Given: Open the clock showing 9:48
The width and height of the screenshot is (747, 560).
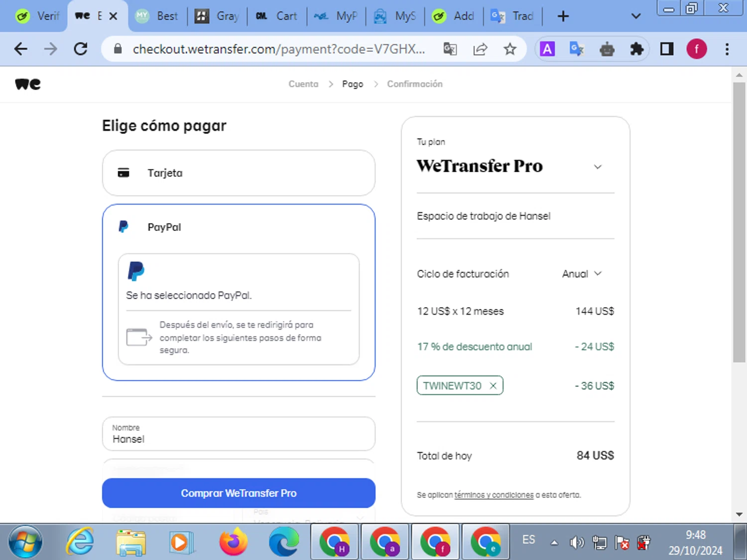Looking at the screenshot, I should point(695,543).
